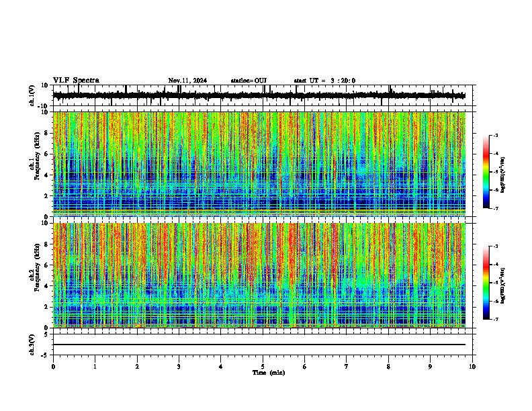The image size is (532, 411).
Task: Click the "ch.3(V)" axis label
Action: pyautogui.click(x=32, y=345)
